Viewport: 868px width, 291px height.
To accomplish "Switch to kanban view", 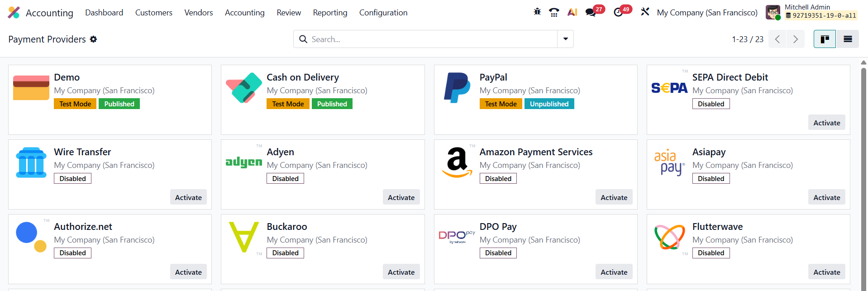I will pos(825,39).
